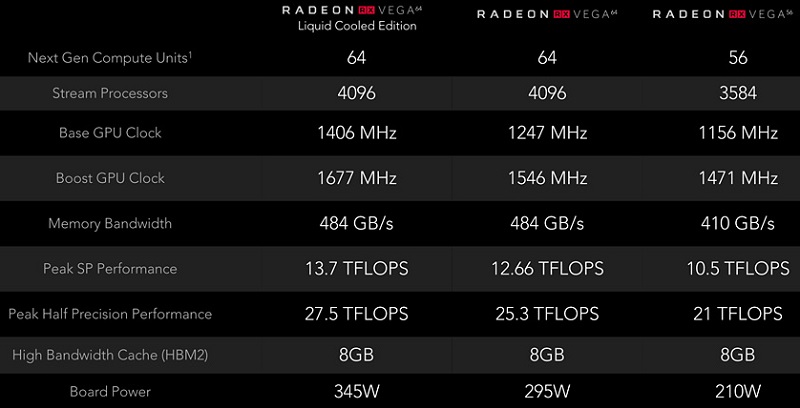Click the 3584 stream processors value
Screen dimensions: 800x408
pos(738,93)
